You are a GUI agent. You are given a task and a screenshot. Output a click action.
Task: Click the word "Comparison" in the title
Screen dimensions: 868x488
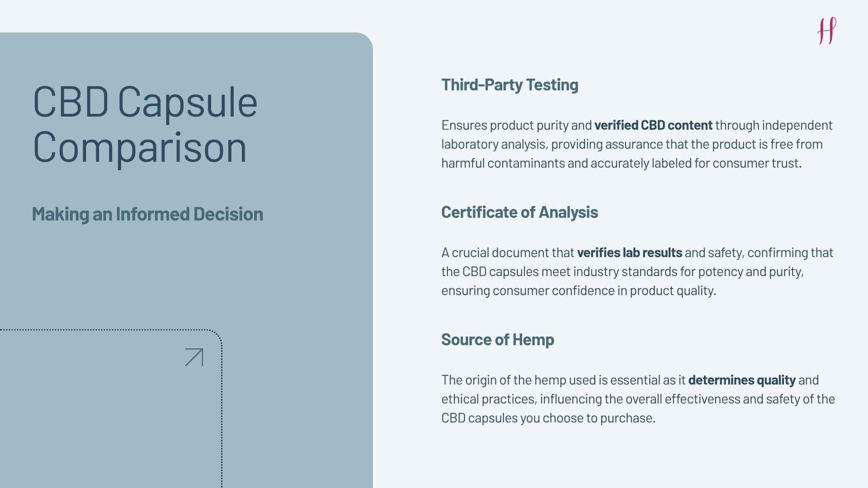point(140,147)
